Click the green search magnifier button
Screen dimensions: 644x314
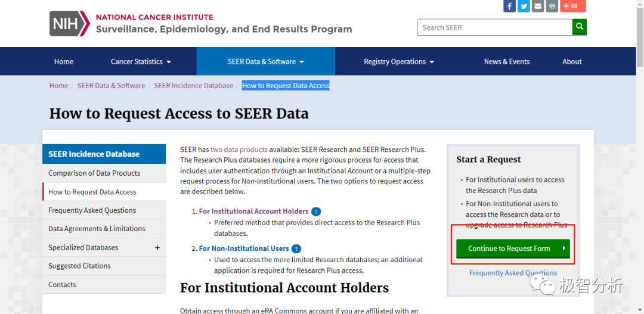coord(580,27)
